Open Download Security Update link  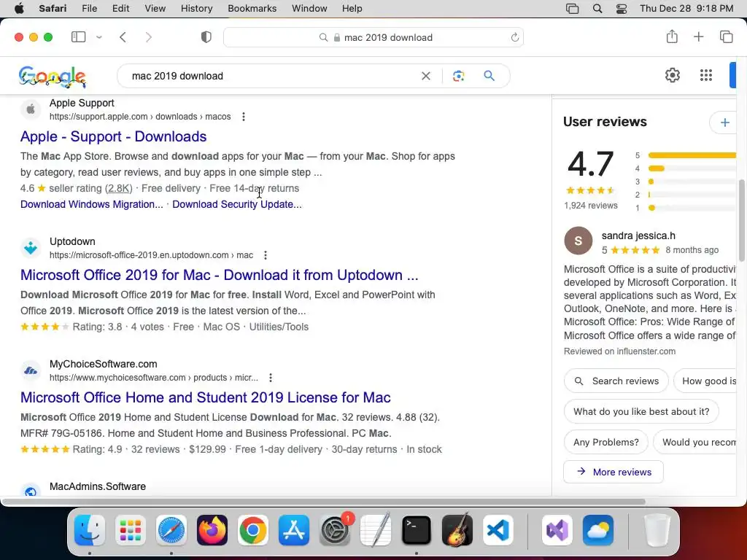pos(237,204)
